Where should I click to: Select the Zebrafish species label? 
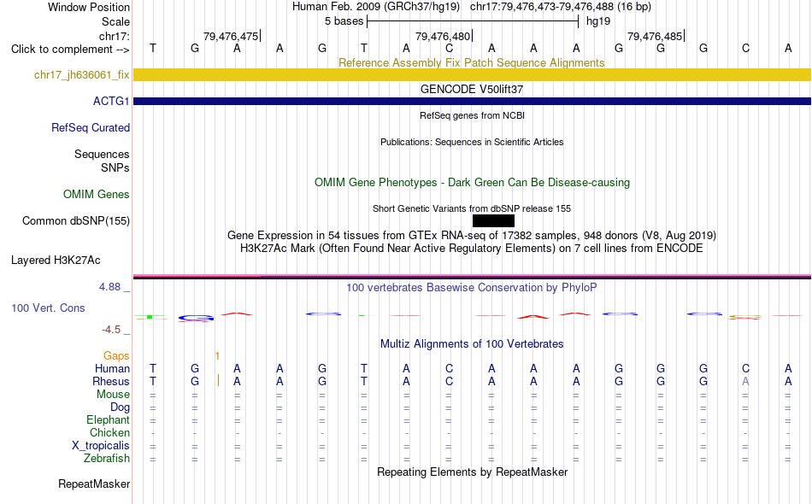tap(107, 459)
